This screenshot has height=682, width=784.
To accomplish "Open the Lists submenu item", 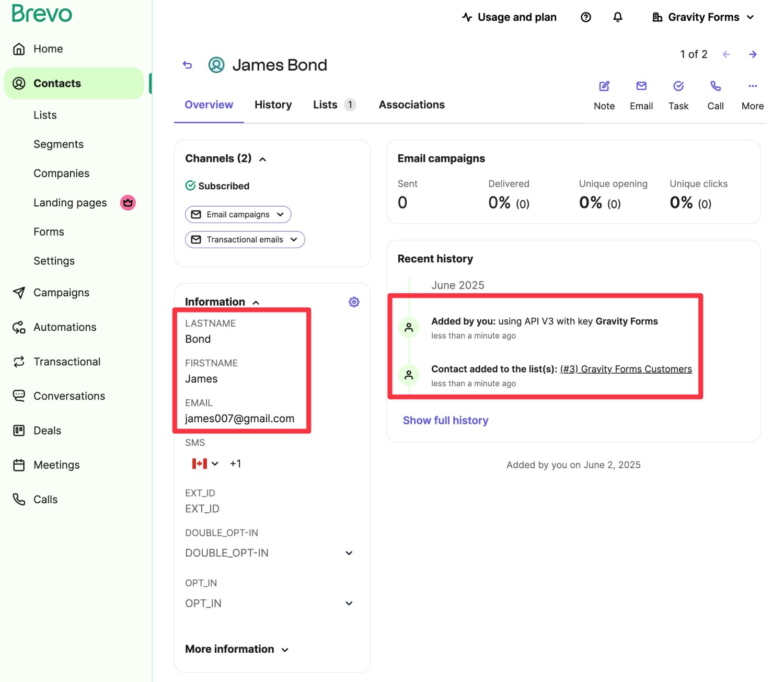I will tap(45, 115).
